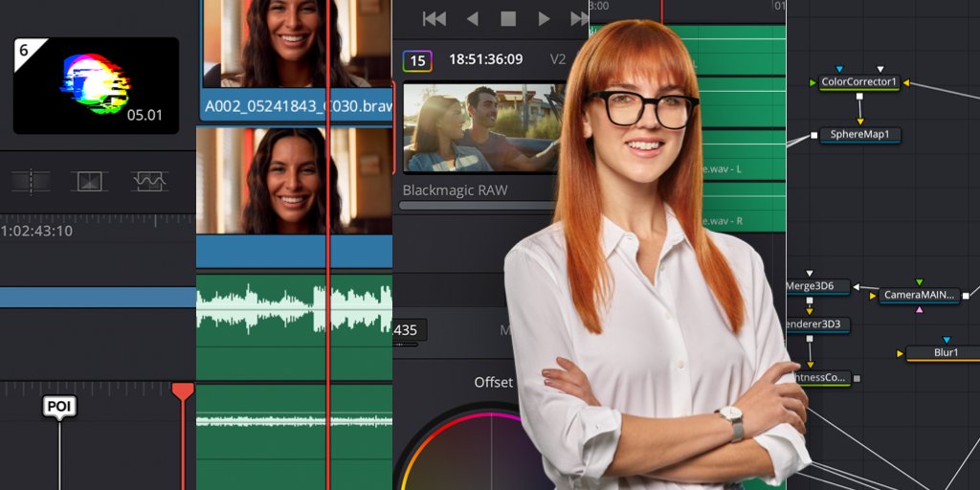Viewport: 980px width, 490px height.
Task: Select the Blur1 node
Action: point(946,353)
